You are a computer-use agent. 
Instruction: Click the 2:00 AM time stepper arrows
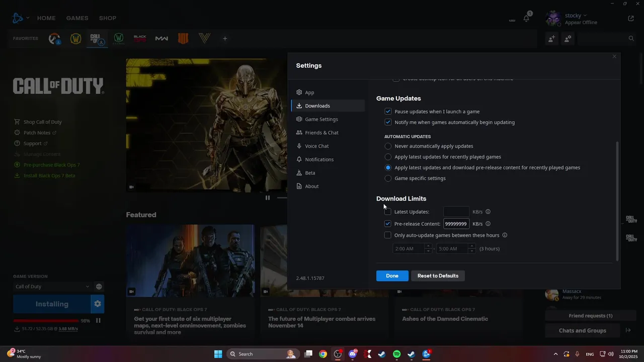coord(428,248)
